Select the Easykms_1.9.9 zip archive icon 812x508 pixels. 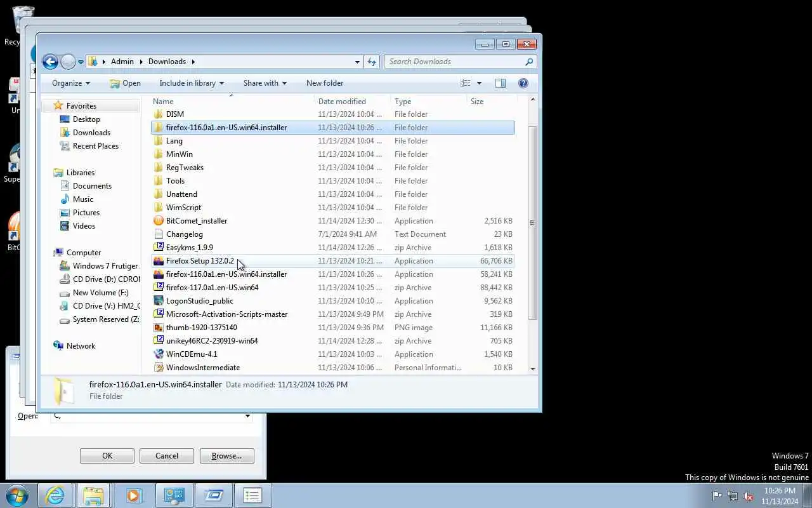pyautogui.click(x=159, y=248)
